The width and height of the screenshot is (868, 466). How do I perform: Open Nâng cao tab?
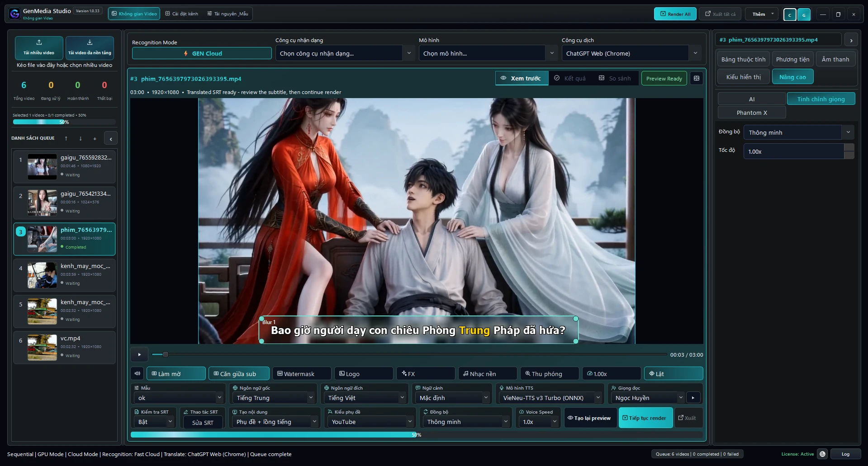[x=792, y=77]
